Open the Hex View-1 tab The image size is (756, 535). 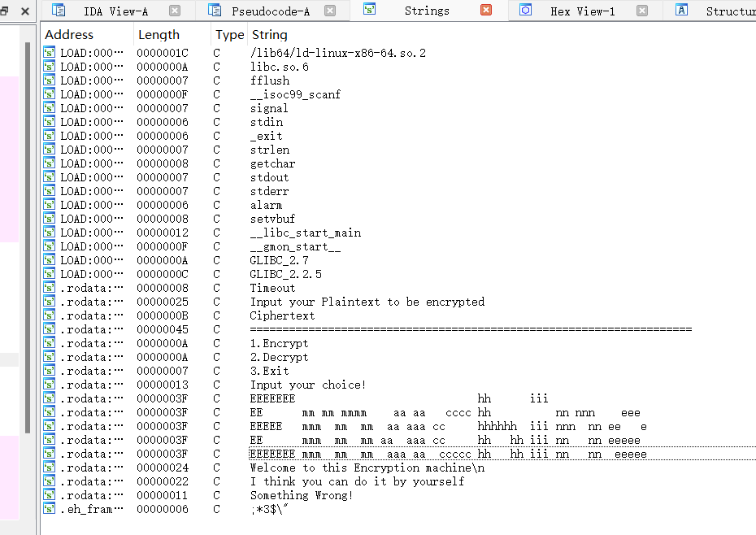pos(582,11)
